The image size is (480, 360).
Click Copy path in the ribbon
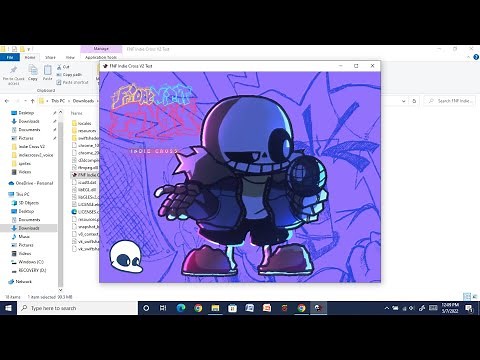click(69, 75)
